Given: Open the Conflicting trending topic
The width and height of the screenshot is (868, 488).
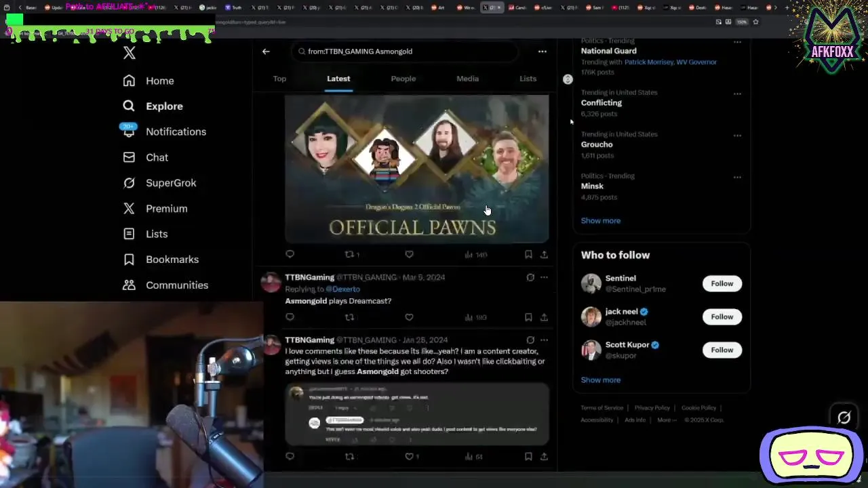Looking at the screenshot, I should [x=601, y=103].
